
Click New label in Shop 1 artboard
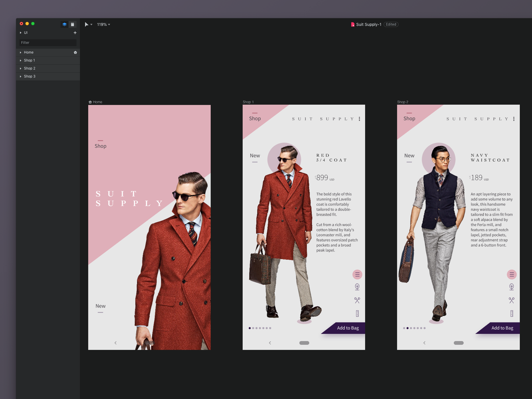click(x=255, y=156)
